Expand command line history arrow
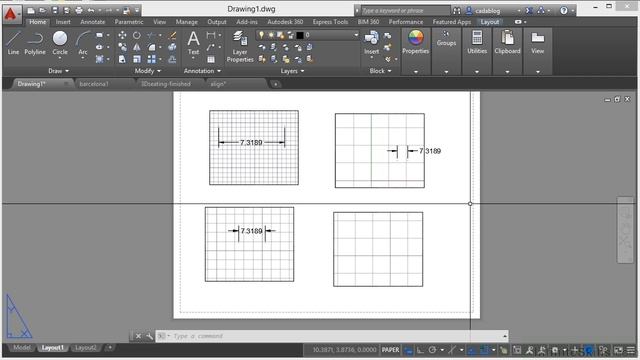Viewport: 640px width, 360px height. 505,336
